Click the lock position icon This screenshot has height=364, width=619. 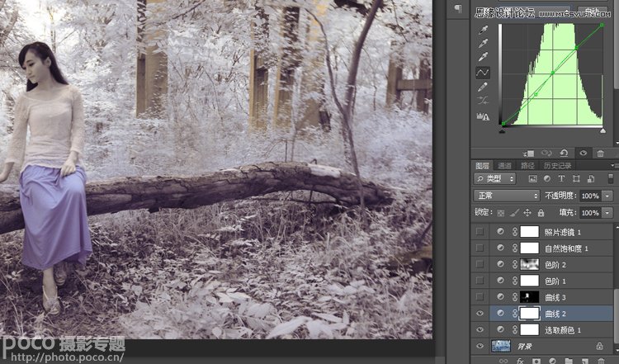[526, 213]
